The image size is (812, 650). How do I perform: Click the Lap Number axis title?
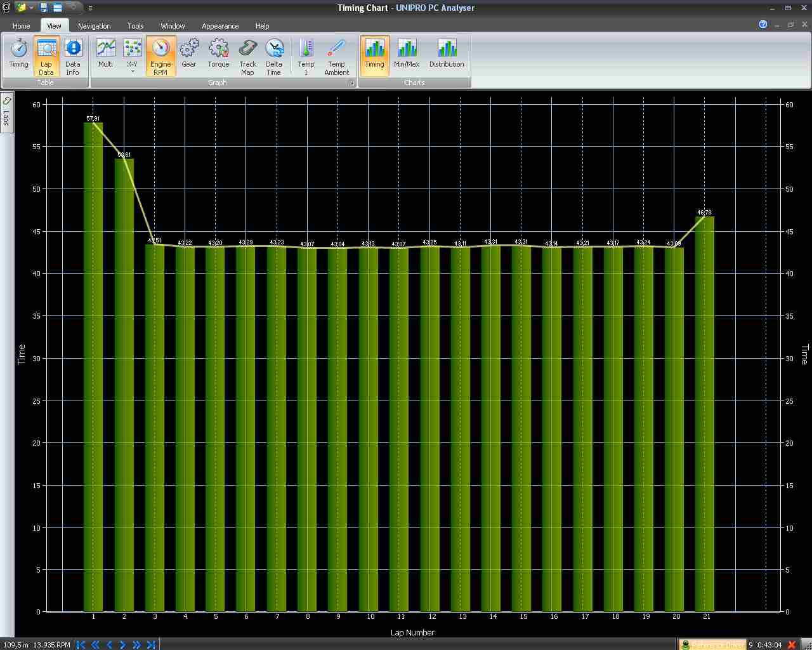point(412,632)
